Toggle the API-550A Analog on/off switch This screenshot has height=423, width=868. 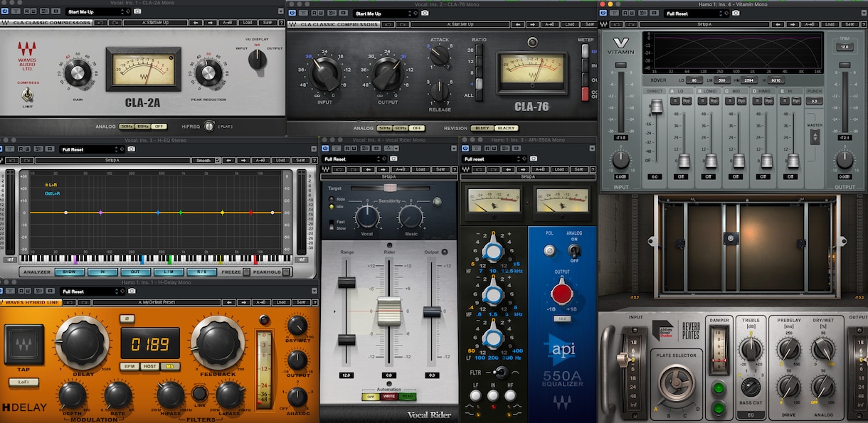[x=575, y=250]
